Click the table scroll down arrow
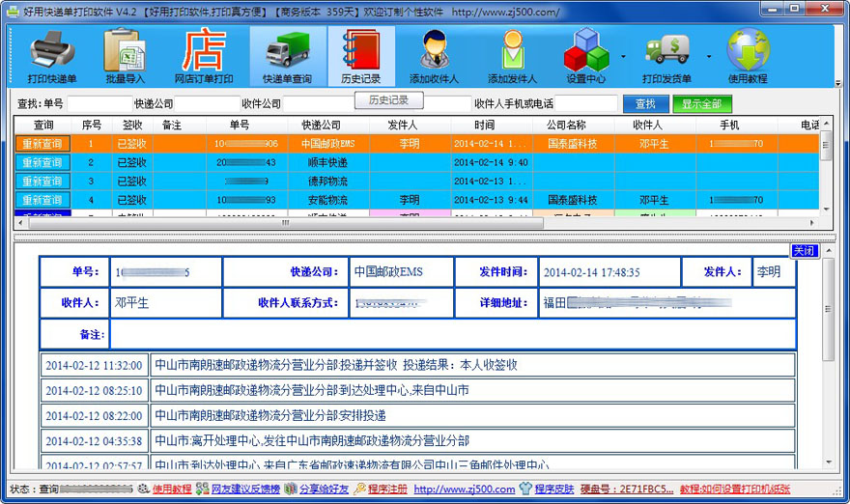 coord(826,210)
